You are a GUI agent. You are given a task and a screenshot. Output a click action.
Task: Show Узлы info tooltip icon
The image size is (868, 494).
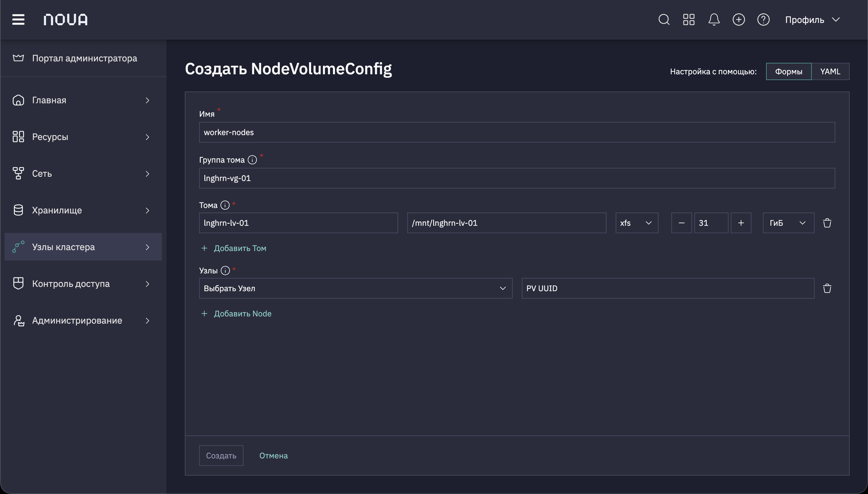[225, 271]
